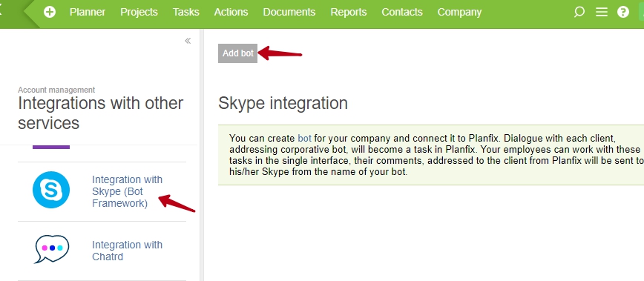Screen dimensions: 644x281
Task: Open the hamburger menu icon
Action: [x=602, y=13]
